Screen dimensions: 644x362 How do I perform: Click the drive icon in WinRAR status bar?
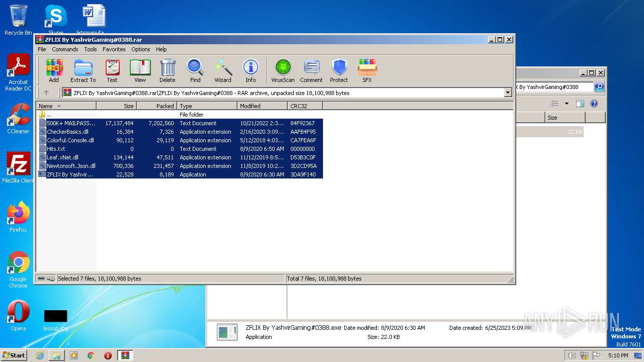tap(41, 279)
